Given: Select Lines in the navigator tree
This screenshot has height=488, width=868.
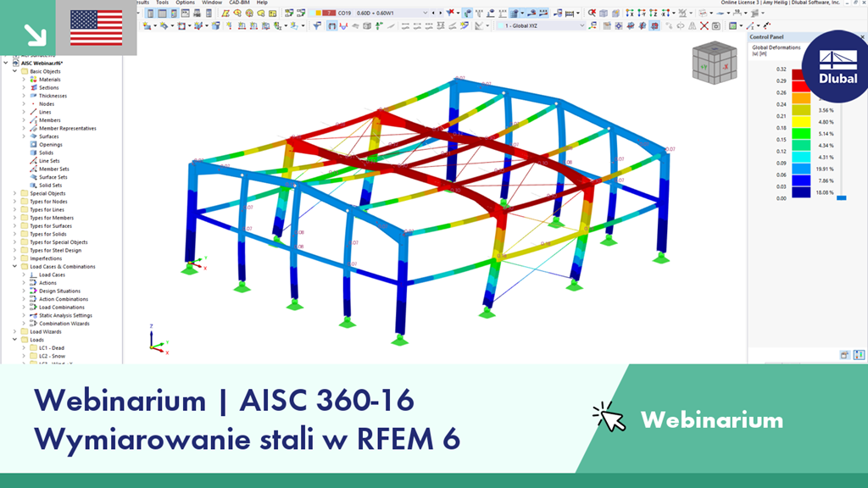Looking at the screenshot, I should [45, 112].
